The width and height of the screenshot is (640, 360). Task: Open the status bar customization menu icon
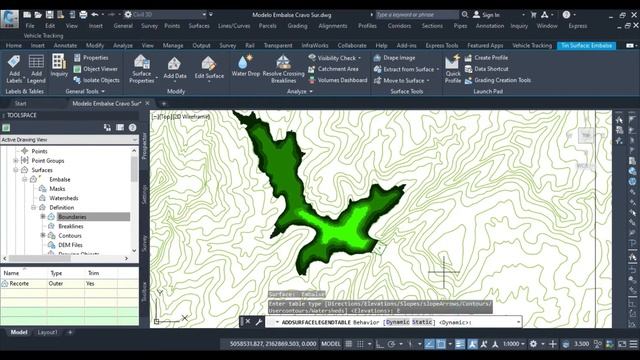coord(633,344)
